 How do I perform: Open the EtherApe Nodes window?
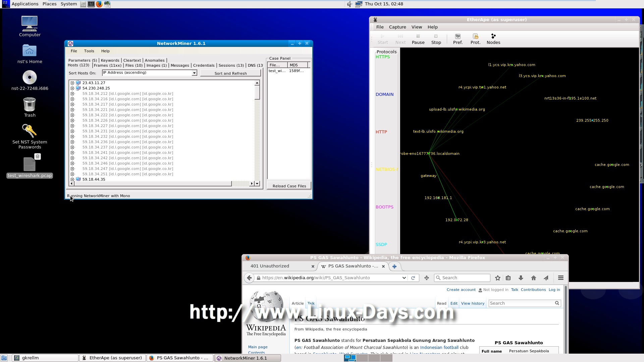click(x=493, y=39)
